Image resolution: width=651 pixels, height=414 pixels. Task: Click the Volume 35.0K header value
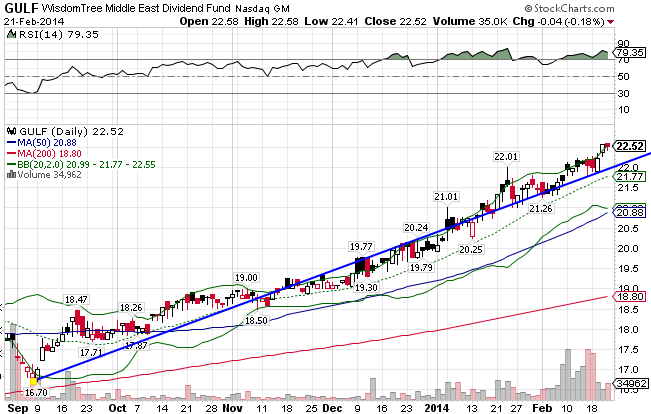470,21
